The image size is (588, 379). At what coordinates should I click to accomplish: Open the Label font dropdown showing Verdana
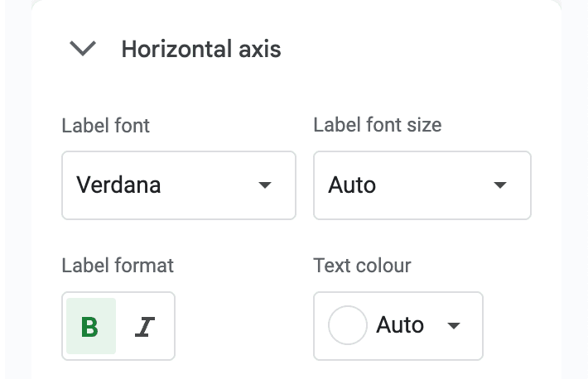[178, 185]
